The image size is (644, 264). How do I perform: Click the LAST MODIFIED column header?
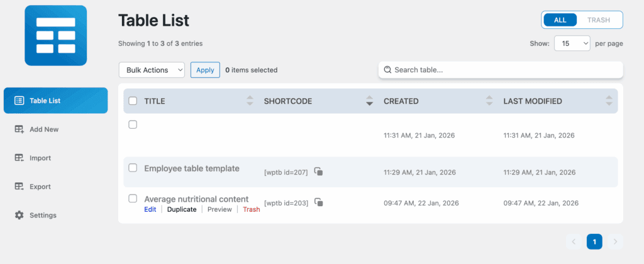[x=533, y=101]
